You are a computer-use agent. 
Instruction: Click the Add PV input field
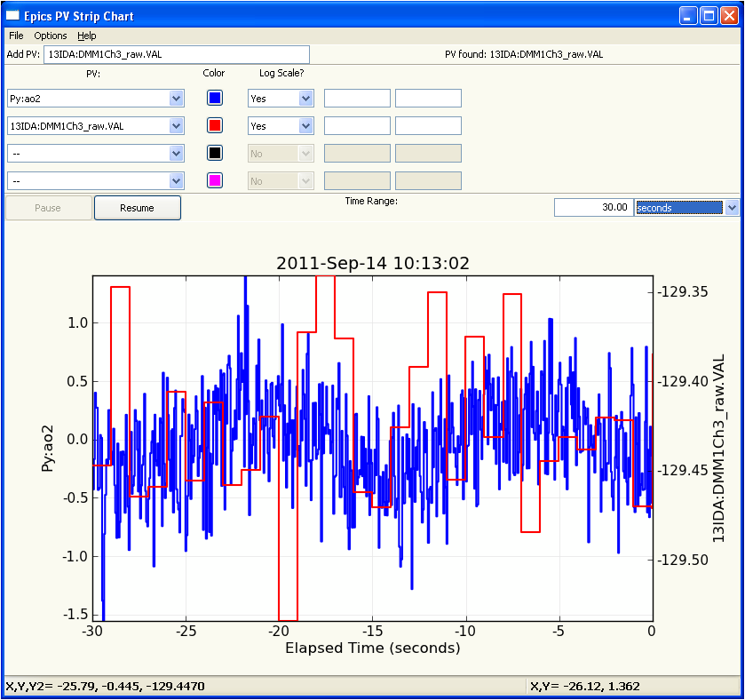pos(178,53)
